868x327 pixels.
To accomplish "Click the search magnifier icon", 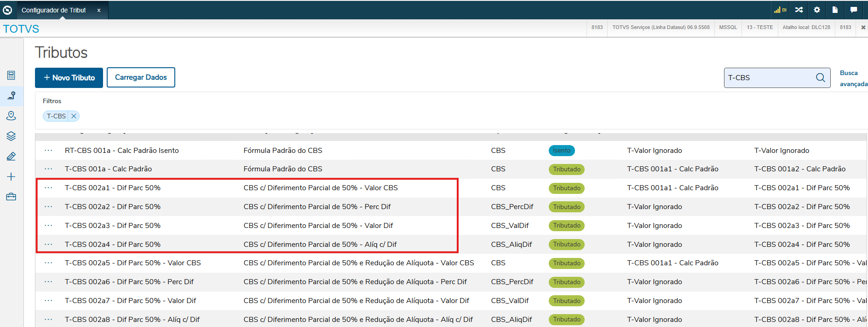I will pyautogui.click(x=821, y=78).
